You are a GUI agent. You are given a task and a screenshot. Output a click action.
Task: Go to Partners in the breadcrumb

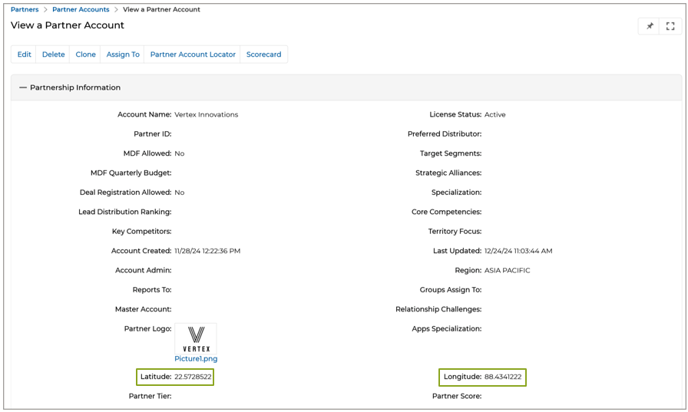coord(25,9)
